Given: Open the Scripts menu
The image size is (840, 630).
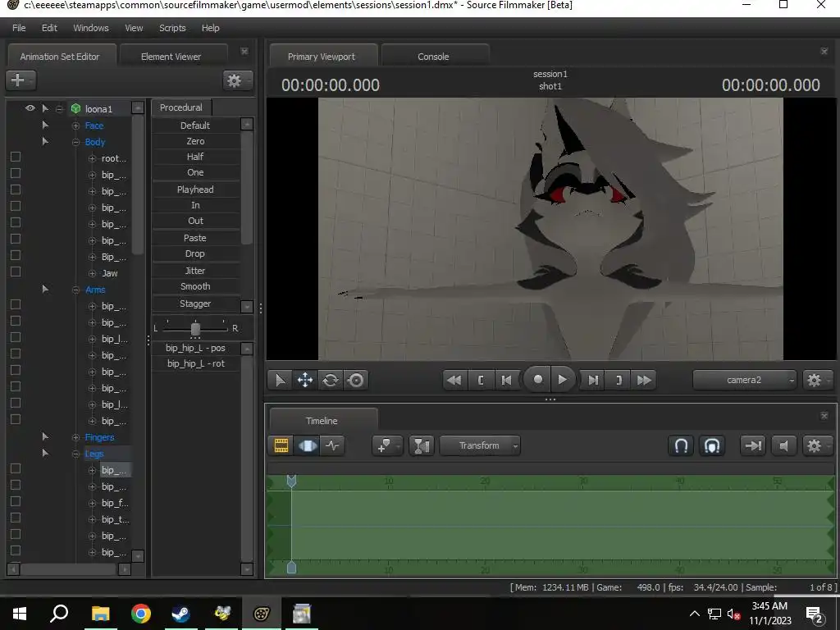Looking at the screenshot, I should 172,28.
